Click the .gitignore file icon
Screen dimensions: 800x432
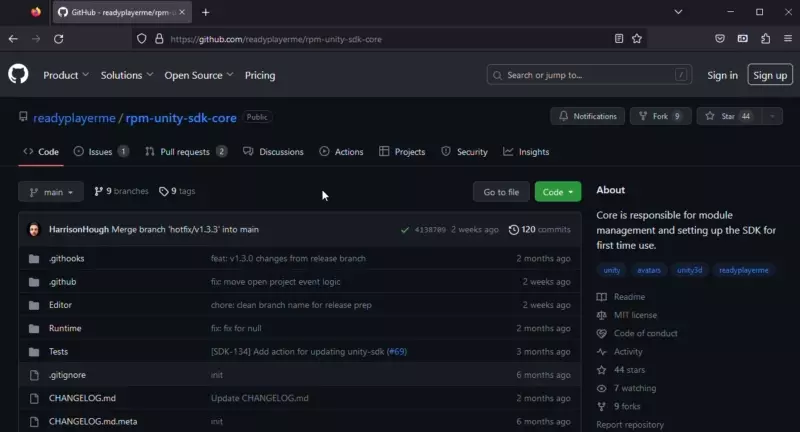(34, 375)
